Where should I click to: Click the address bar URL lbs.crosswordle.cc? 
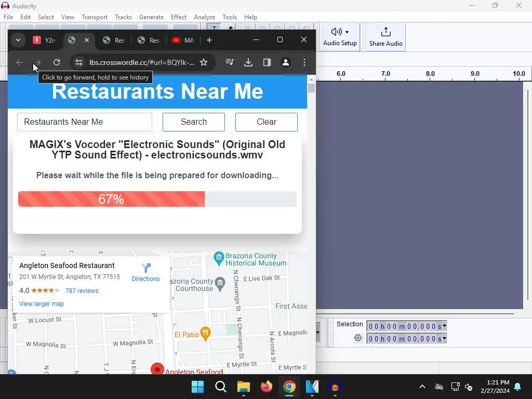pos(141,62)
